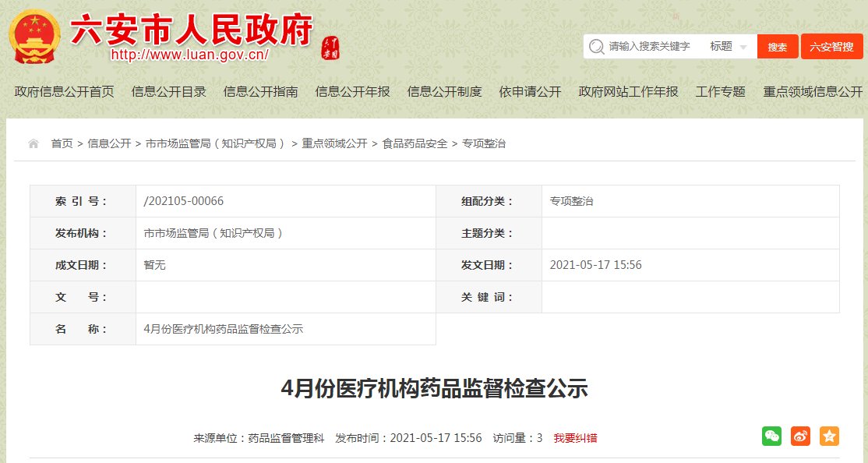Image resolution: width=868 pixels, height=463 pixels.
Task: Open 信息公开目录 menu item
Action: (169, 92)
